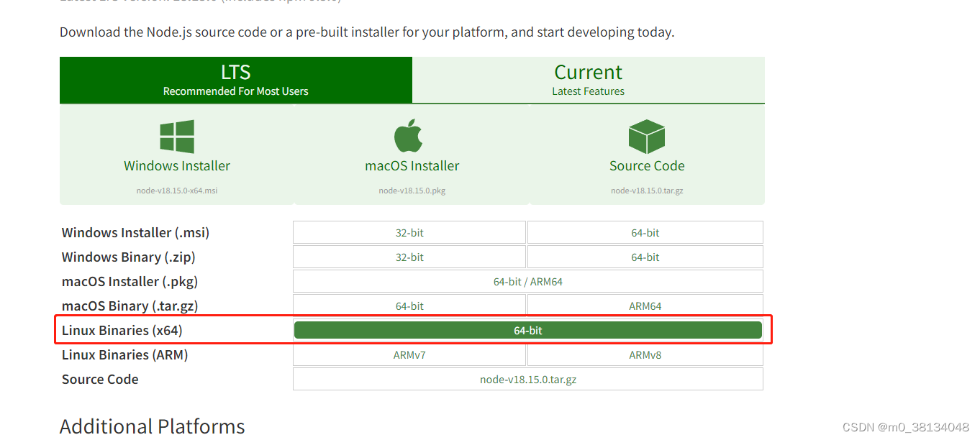Choose 64-bit / ARM64 macOS Installer
Viewport: 980px width, 440px height.
click(528, 281)
